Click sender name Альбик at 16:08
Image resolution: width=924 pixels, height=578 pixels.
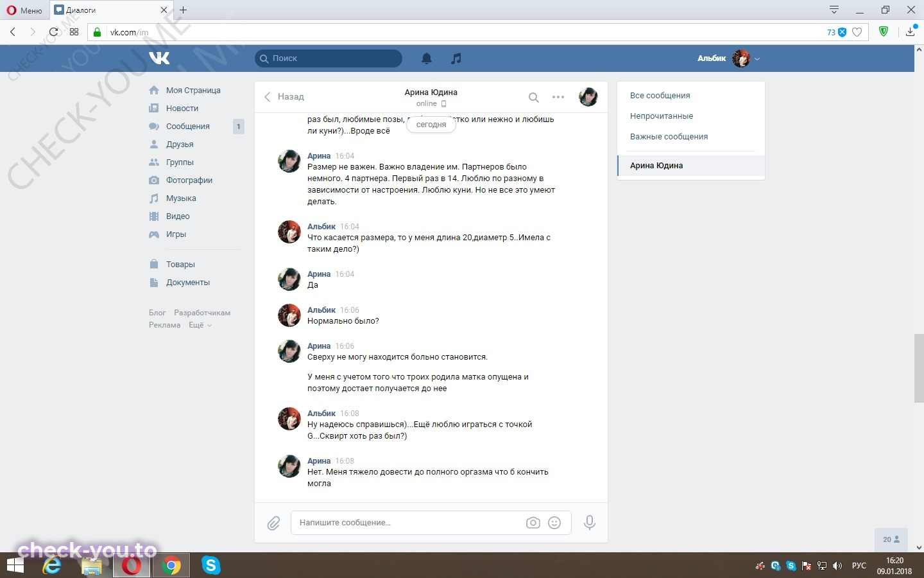321,414
